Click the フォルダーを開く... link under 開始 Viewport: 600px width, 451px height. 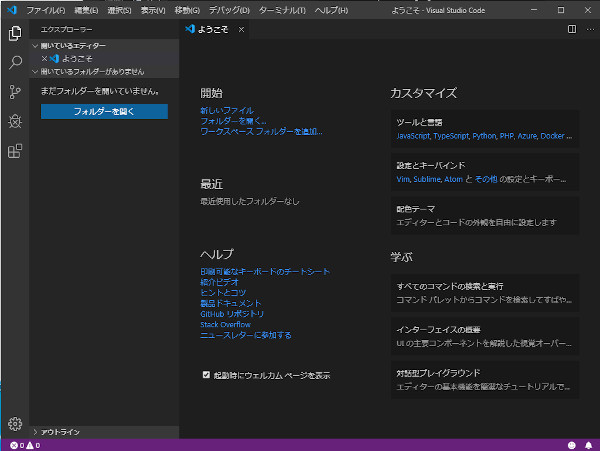click(233, 121)
